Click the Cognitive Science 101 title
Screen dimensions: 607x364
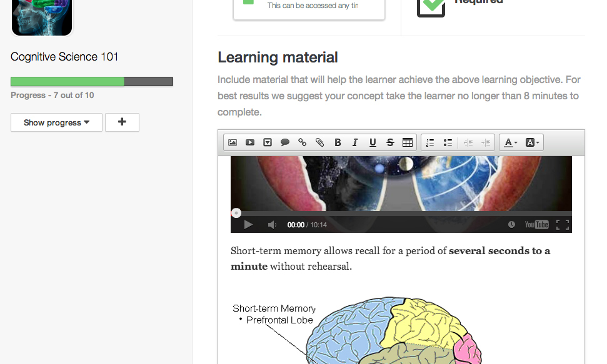tap(64, 56)
